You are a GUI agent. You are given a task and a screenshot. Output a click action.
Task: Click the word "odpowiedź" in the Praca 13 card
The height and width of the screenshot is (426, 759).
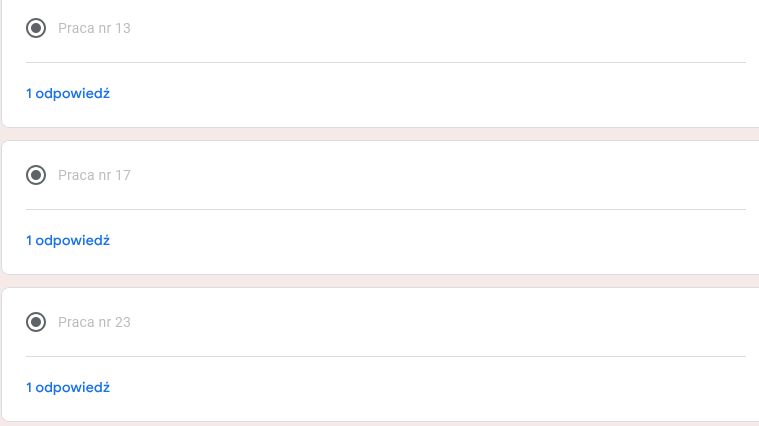point(72,93)
